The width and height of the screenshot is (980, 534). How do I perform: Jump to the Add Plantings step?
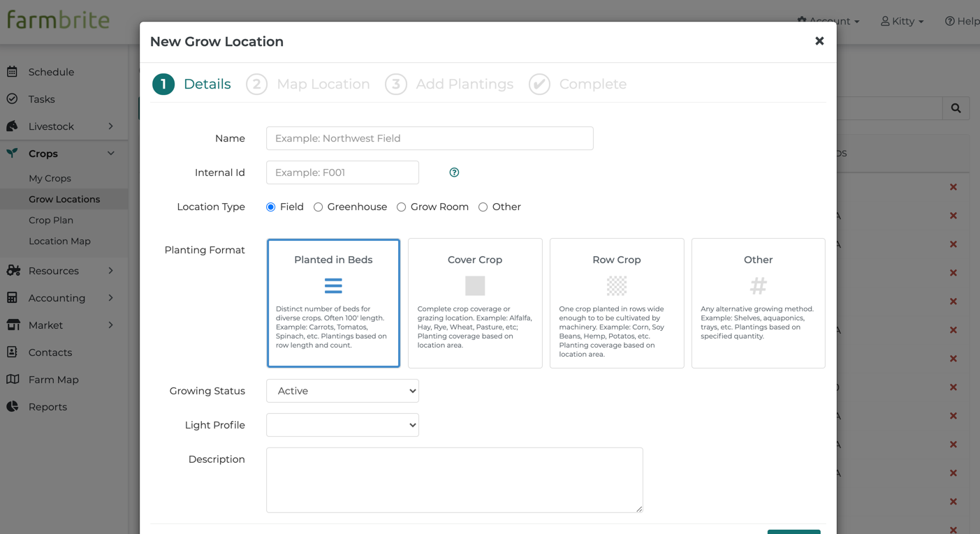449,84
